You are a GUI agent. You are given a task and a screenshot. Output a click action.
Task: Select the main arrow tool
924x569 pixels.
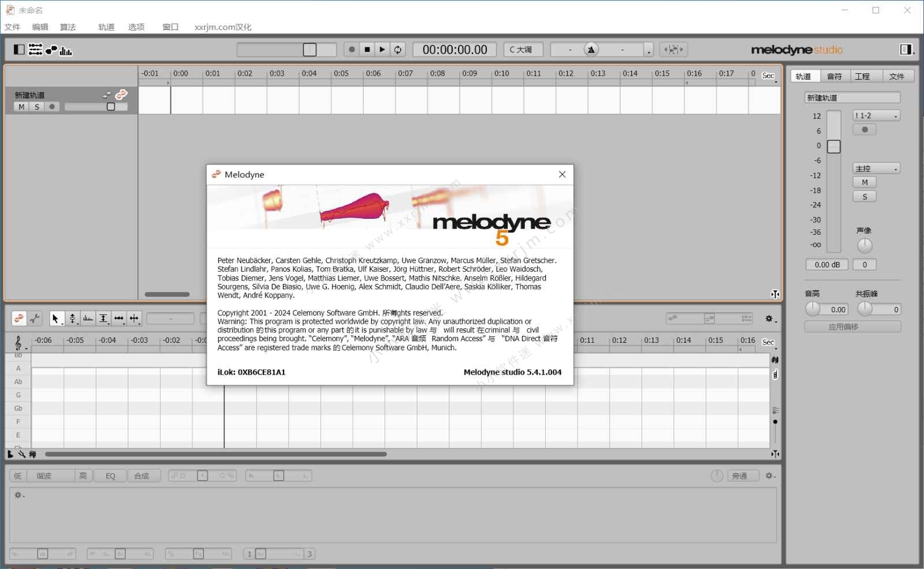tap(56, 318)
